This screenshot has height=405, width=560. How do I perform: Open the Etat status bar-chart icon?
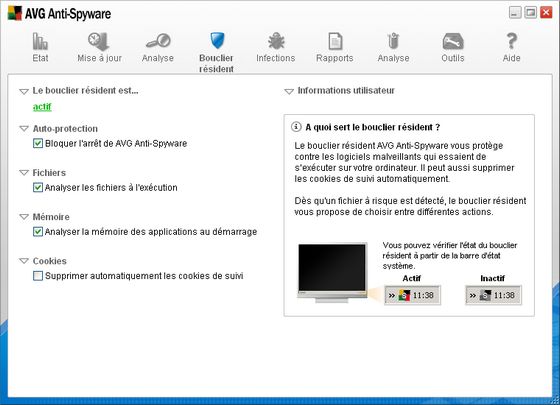click(x=40, y=41)
